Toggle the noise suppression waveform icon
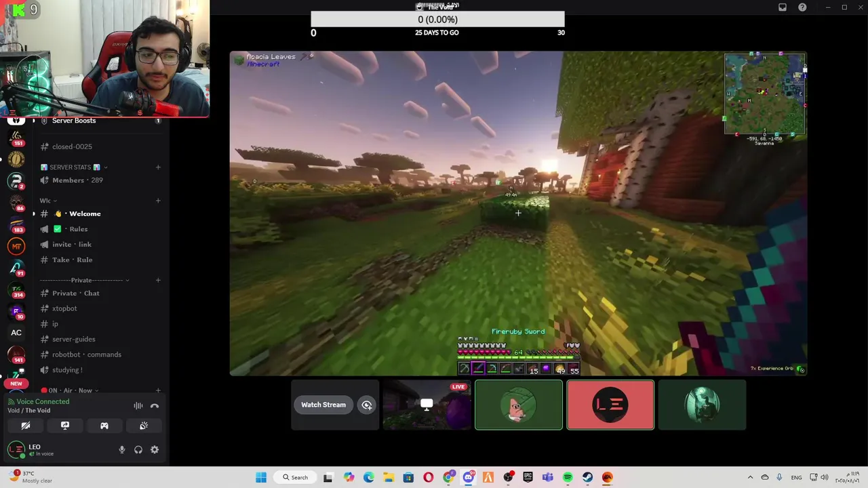This screenshot has height=488, width=868. (x=138, y=406)
